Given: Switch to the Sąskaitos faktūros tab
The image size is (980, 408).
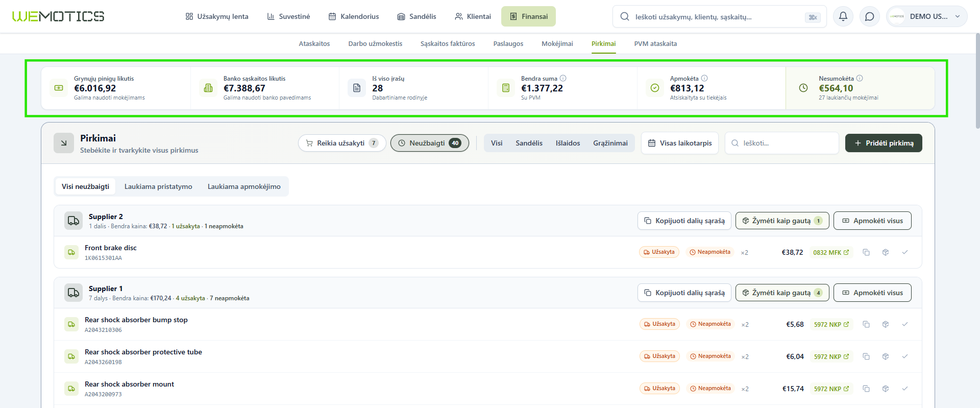Looking at the screenshot, I should click(x=448, y=44).
